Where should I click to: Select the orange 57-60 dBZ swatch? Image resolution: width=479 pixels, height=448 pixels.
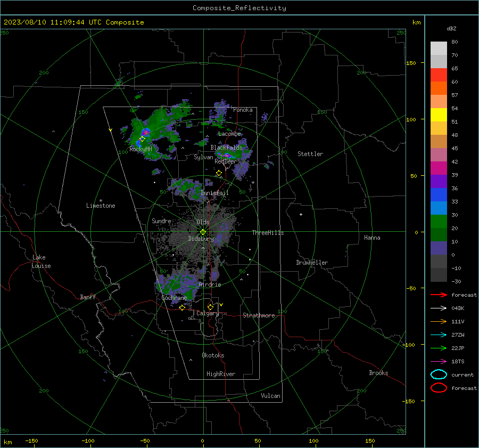tap(439, 88)
